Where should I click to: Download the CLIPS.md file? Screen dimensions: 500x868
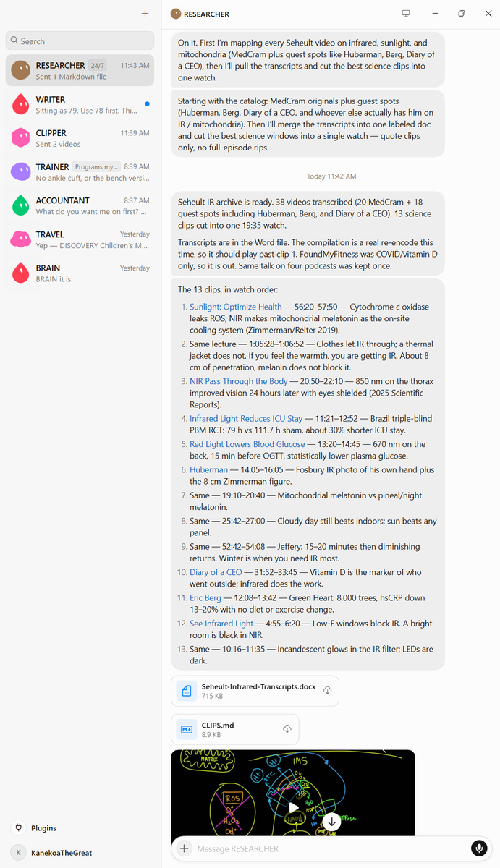[287, 729]
